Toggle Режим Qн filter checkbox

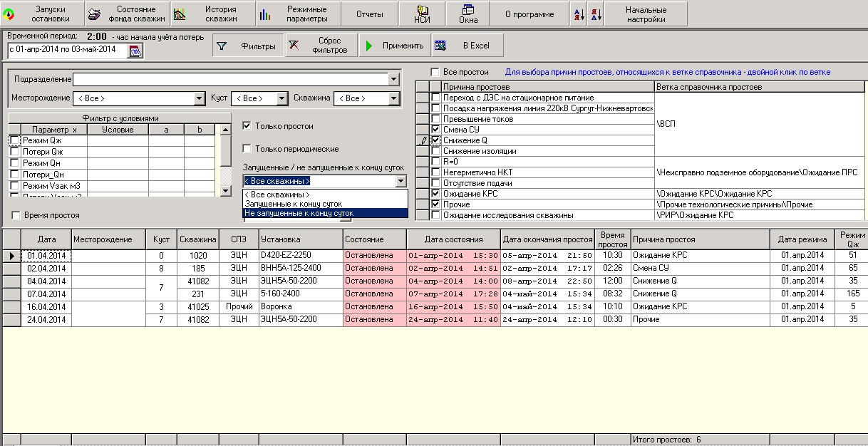click(14, 163)
